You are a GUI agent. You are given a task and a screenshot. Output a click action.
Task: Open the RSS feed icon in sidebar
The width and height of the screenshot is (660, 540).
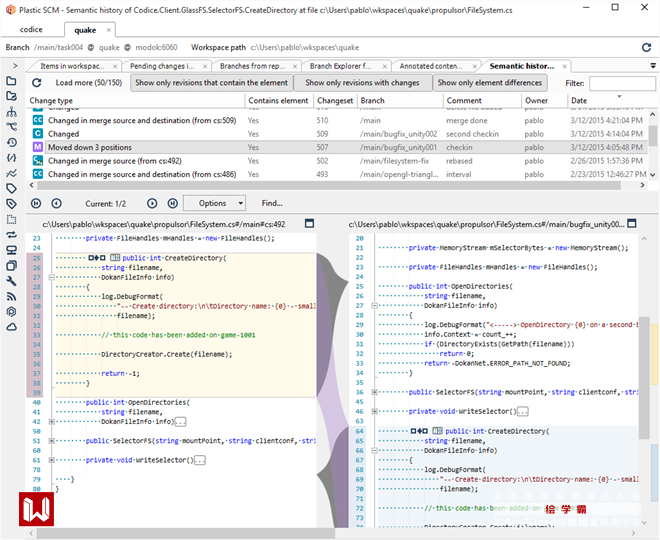(11, 296)
